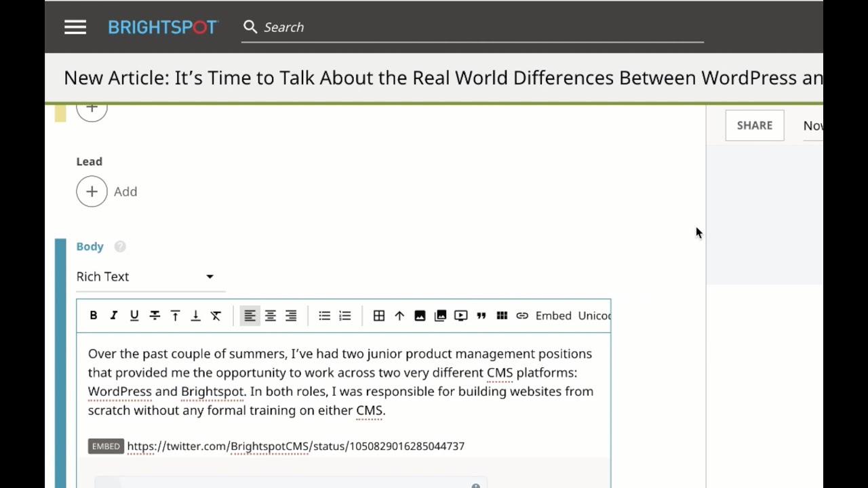Apply superscript formatting
868x488 pixels.
175,316
